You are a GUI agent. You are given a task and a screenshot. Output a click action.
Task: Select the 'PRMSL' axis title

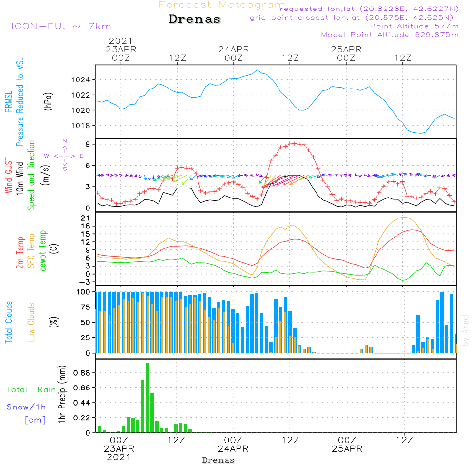9,102
